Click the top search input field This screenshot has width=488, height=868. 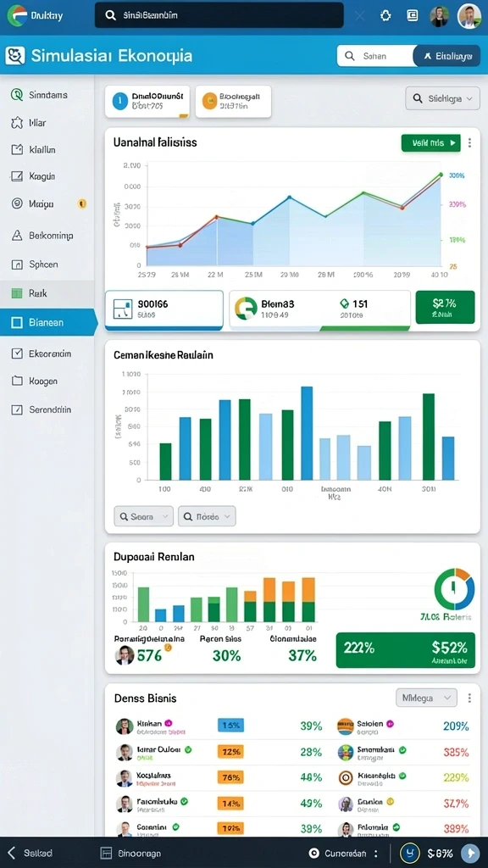(x=219, y=15)
